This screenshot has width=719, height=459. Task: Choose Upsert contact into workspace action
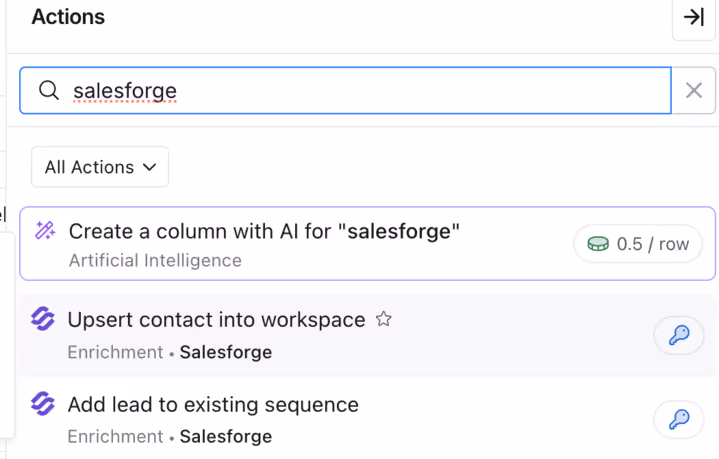(216, 320)
